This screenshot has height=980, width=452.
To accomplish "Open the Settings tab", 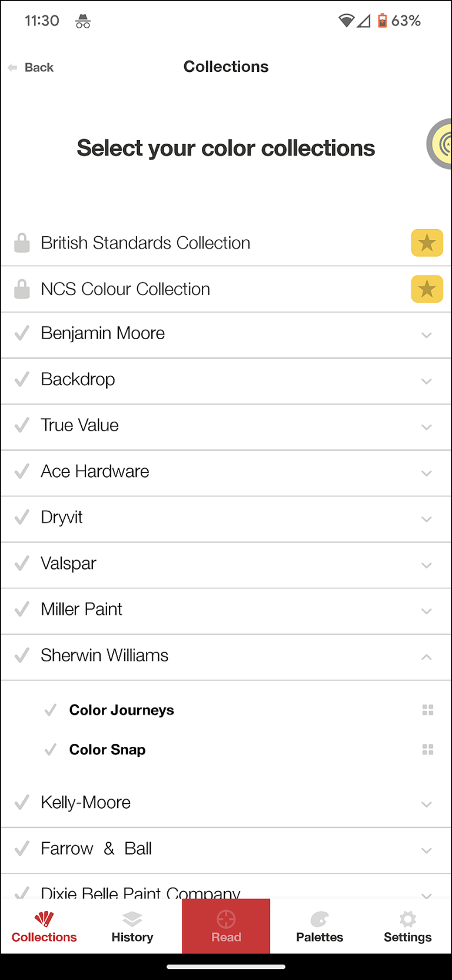I will pyautogui.click(x=407, y=926).
